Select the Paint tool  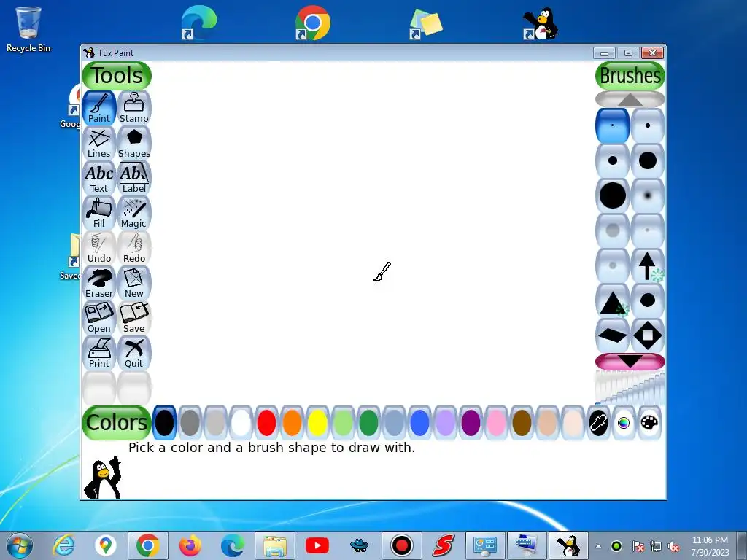(99, 108)
